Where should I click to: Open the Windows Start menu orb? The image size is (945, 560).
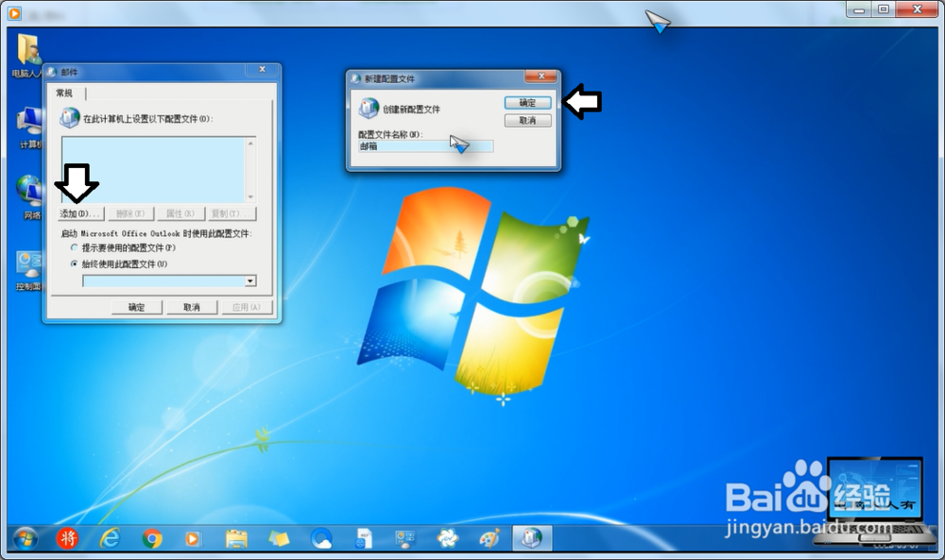pyautogui.click(x=25, y=538)
